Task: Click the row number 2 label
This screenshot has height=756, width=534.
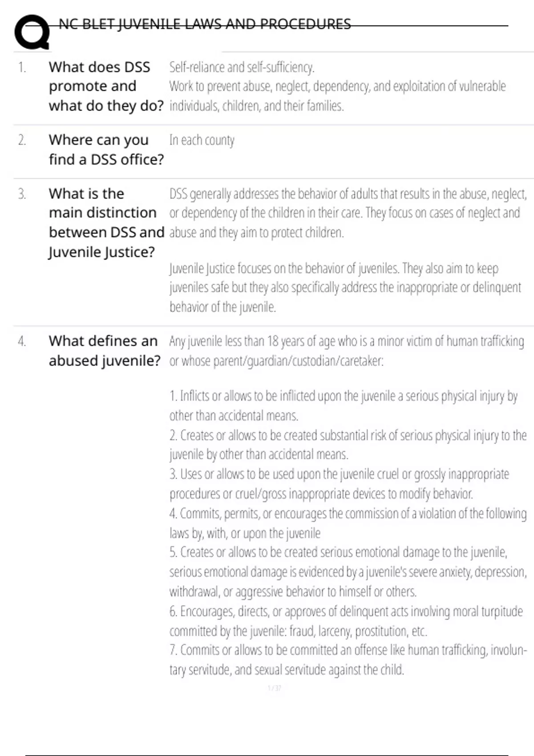Action: pos(22,140)
